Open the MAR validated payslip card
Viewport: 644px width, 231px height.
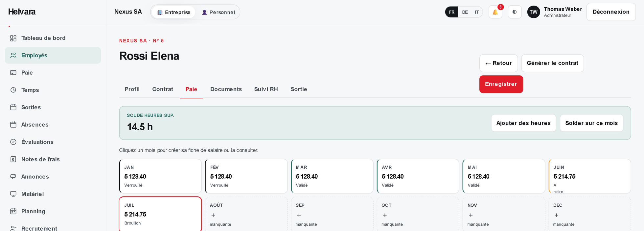pyautogui.click(x=332, y=176)
